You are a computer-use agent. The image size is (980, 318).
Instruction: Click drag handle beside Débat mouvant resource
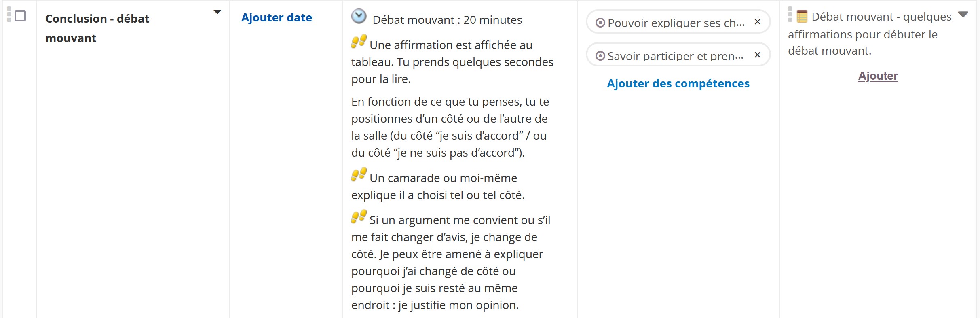790,14
